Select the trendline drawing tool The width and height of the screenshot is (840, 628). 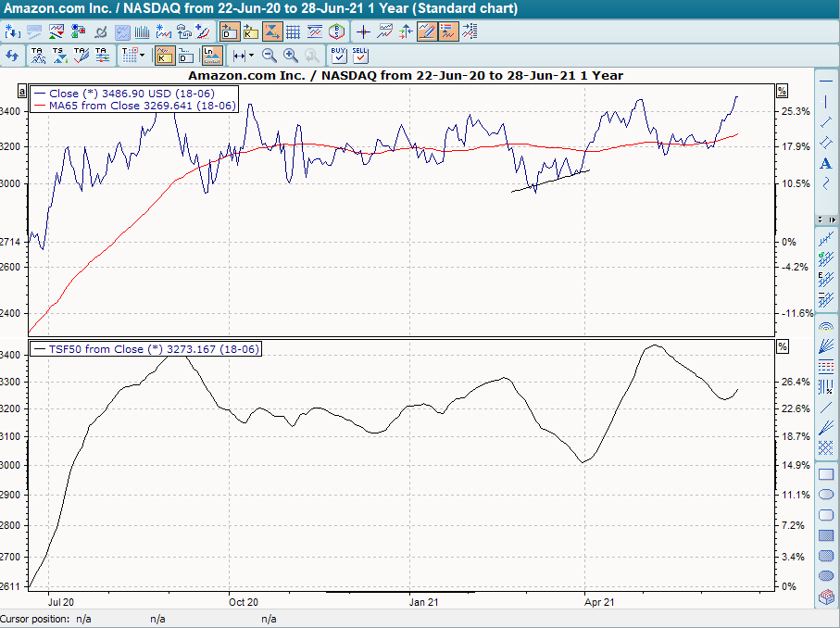826,122
